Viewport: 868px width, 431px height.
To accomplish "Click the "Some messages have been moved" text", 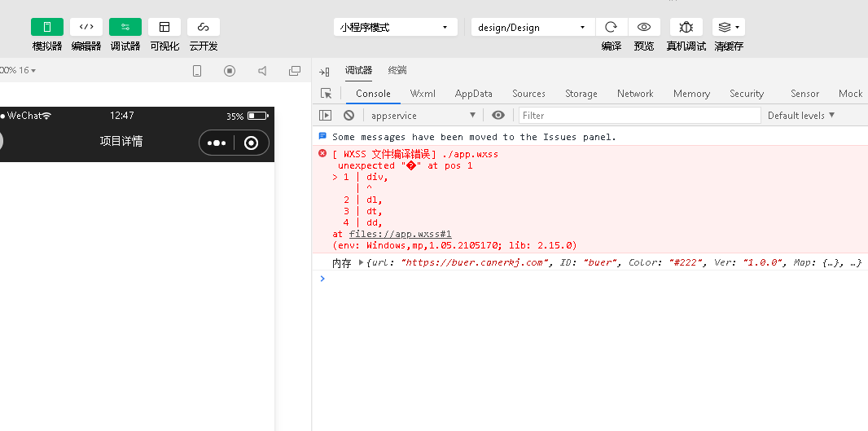I will (474, 137).
